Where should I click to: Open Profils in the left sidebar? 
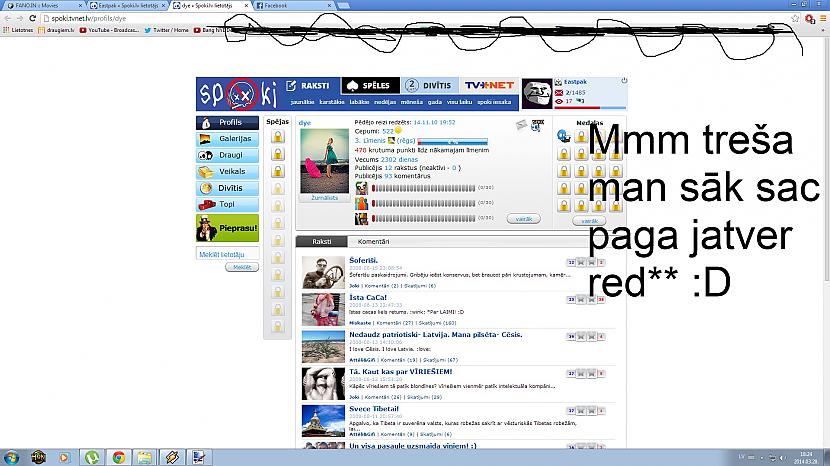click(x=227, y=122)
